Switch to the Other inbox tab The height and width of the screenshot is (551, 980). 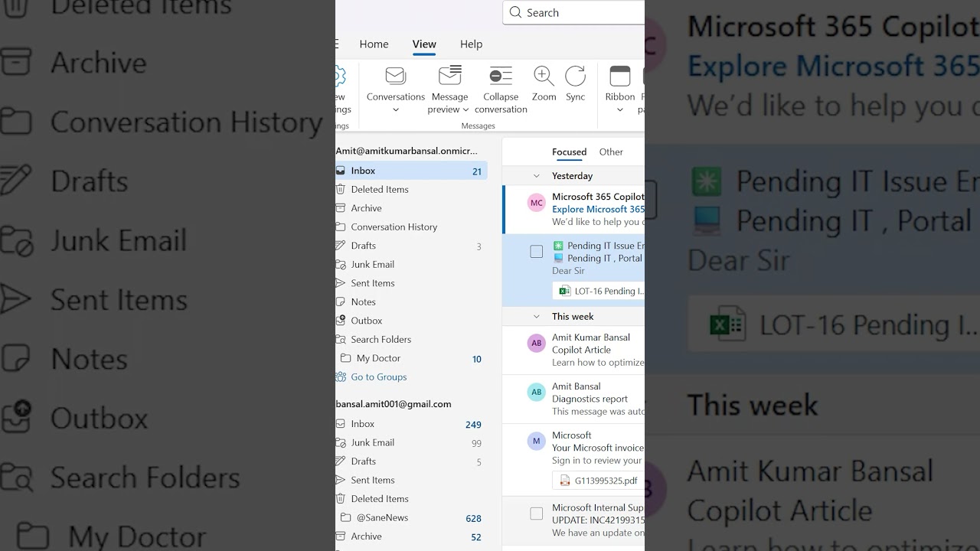(x=611, y=152)
